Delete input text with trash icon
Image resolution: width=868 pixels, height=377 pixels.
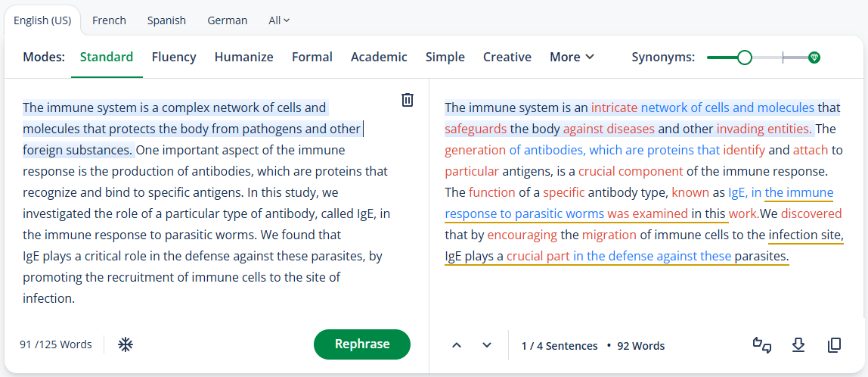coord(408,100)
